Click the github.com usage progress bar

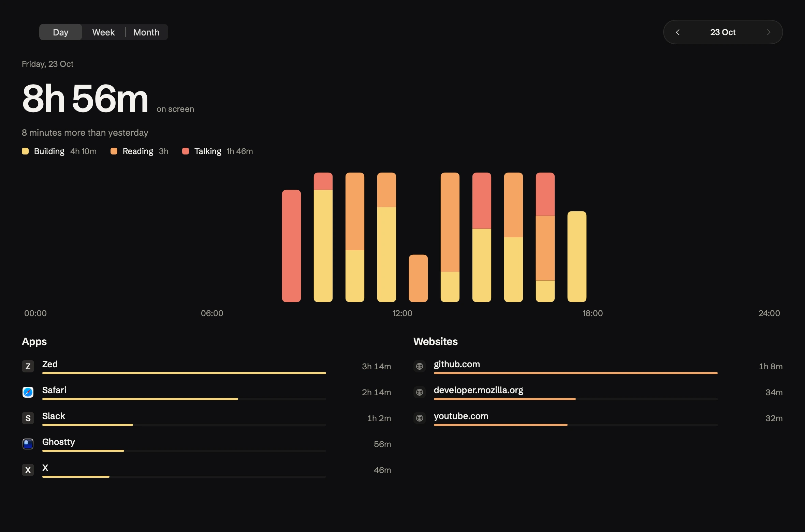click(576, 373)
